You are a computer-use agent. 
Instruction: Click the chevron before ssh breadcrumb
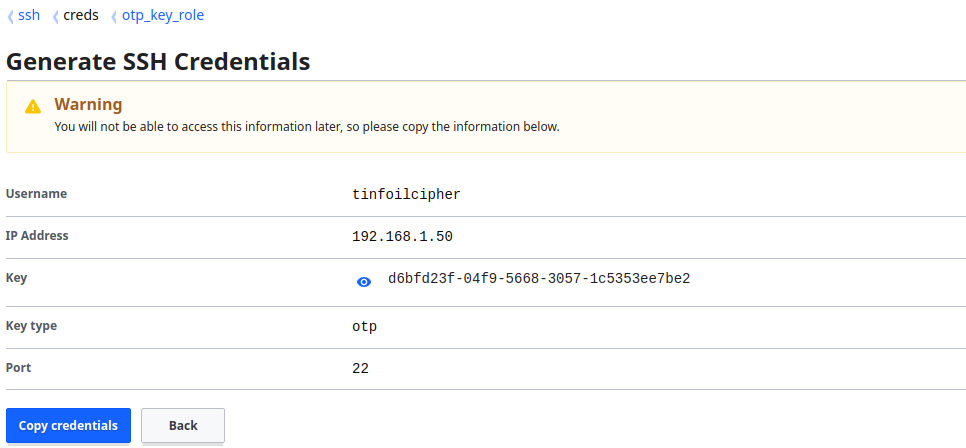pos(10,17)
